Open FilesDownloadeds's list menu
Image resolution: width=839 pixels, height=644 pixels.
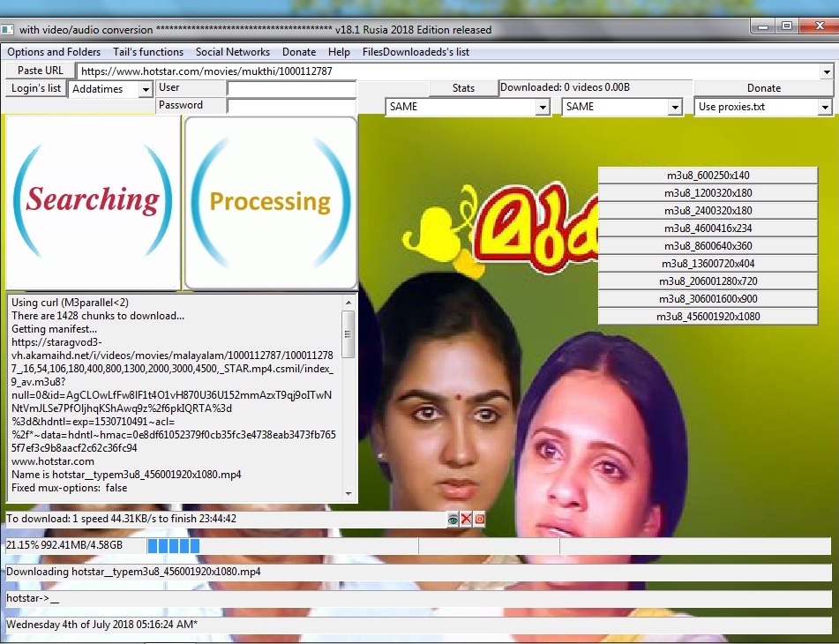click(416, 52)
